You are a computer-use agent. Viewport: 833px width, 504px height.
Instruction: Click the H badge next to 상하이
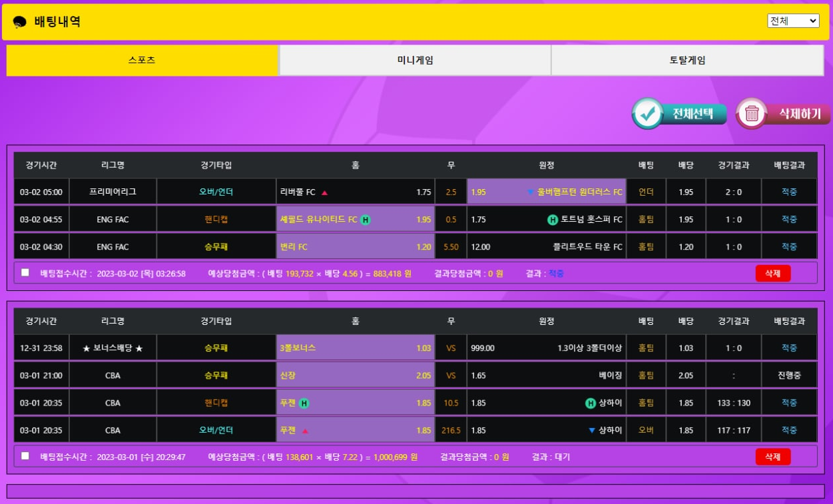(590, 403)
